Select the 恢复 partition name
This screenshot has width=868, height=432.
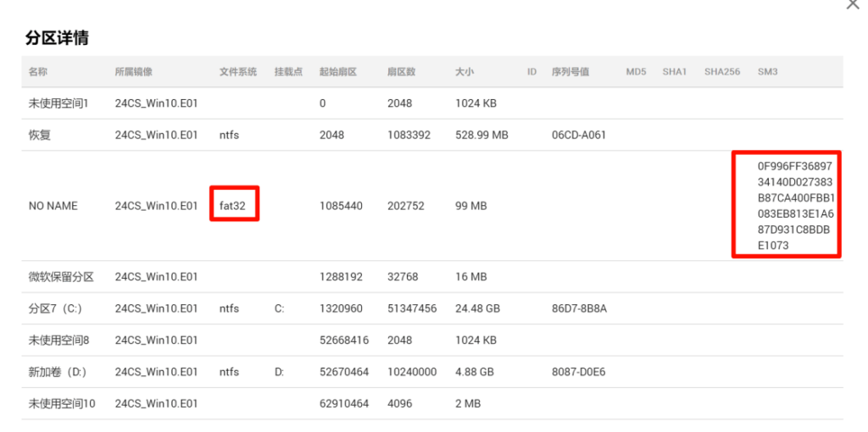[40, 135]
